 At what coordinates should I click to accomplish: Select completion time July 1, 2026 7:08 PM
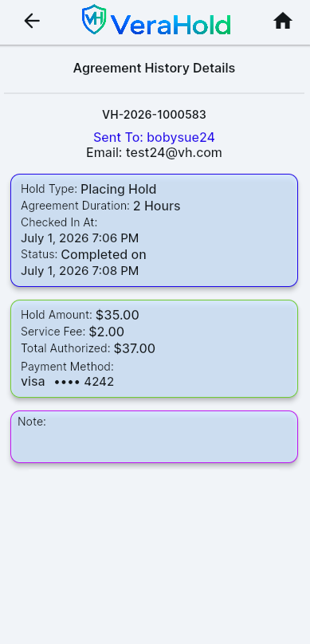80,271
